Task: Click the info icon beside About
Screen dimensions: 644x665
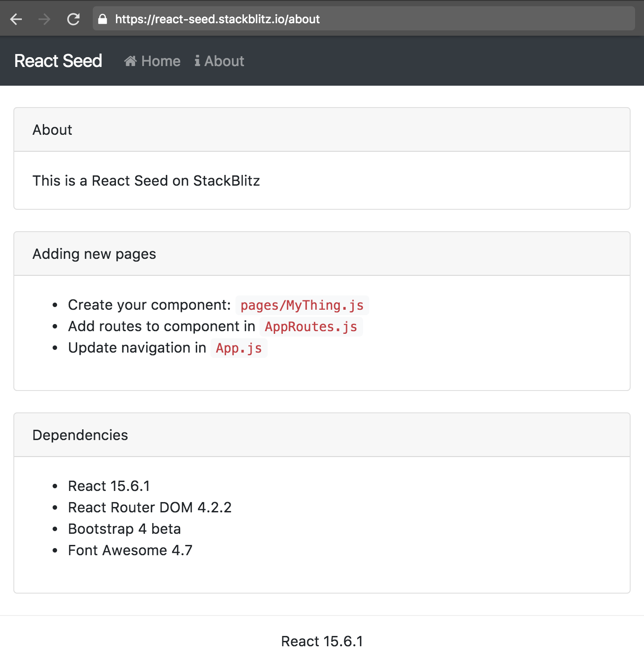Action: (197, 61)
